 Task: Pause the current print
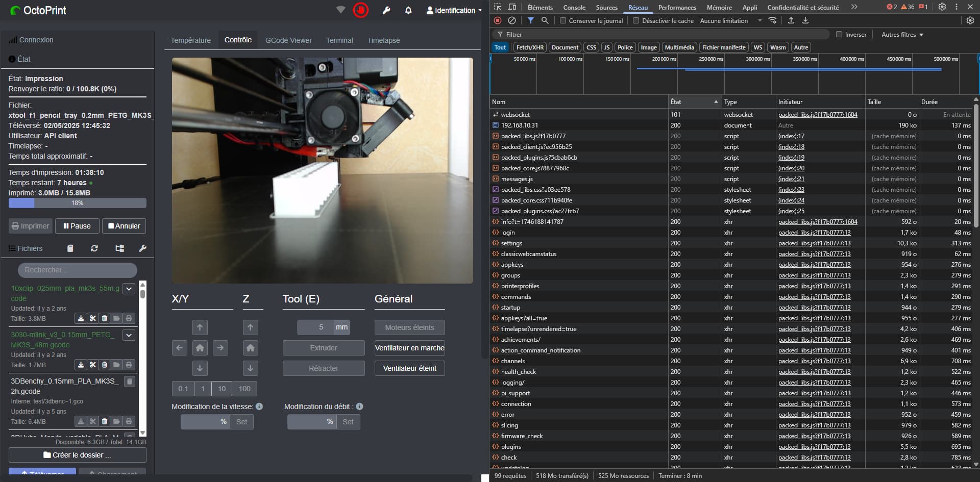coord(77,226)
